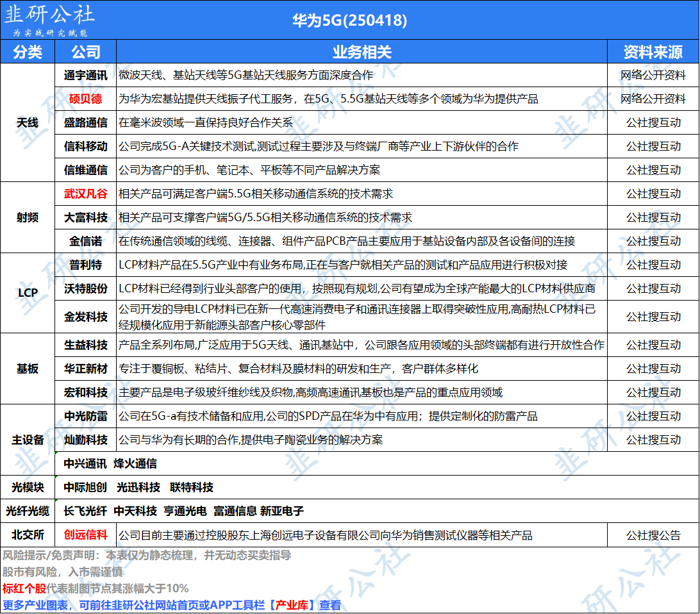The image size is (700, 614).
Task: Click 烽火通信 in the 主设备 row
Action: (x=135, y=463)
